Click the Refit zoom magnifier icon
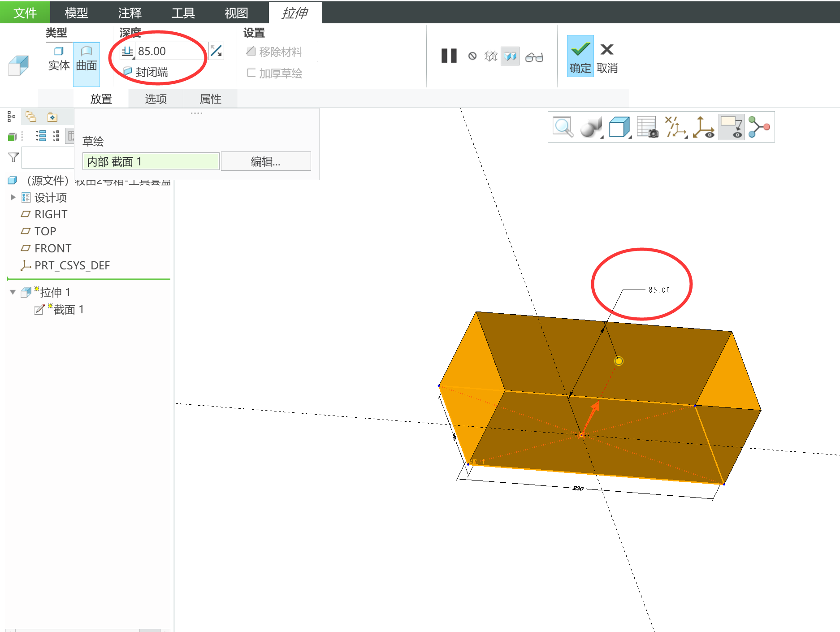 (563, 127)
